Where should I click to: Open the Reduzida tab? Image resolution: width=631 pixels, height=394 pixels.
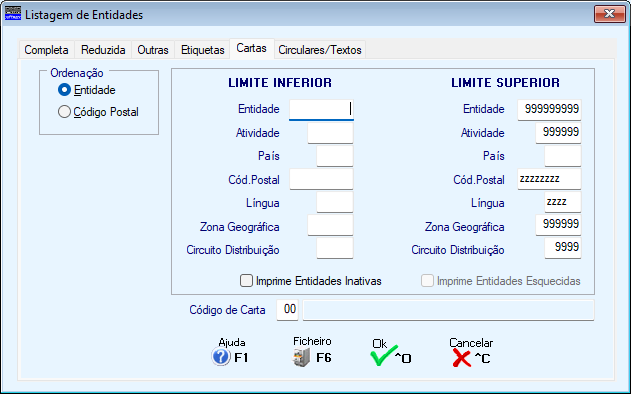(x=103, y=50)
